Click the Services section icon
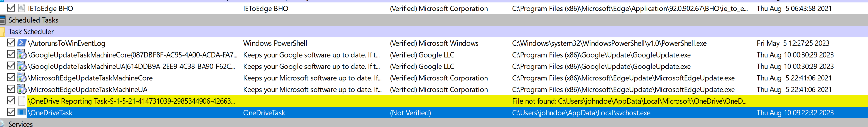 2,124
